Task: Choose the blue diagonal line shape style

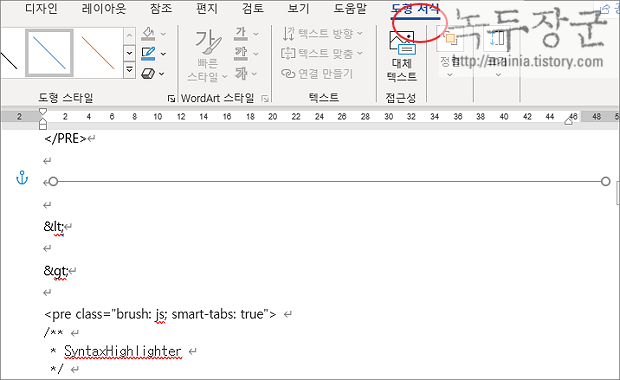Action: (49, 53)
